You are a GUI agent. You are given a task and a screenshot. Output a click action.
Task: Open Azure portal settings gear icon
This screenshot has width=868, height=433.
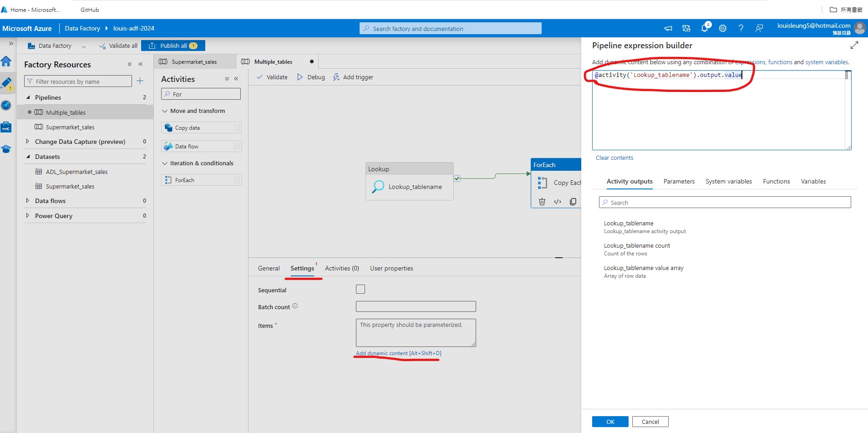coord(723,28)
